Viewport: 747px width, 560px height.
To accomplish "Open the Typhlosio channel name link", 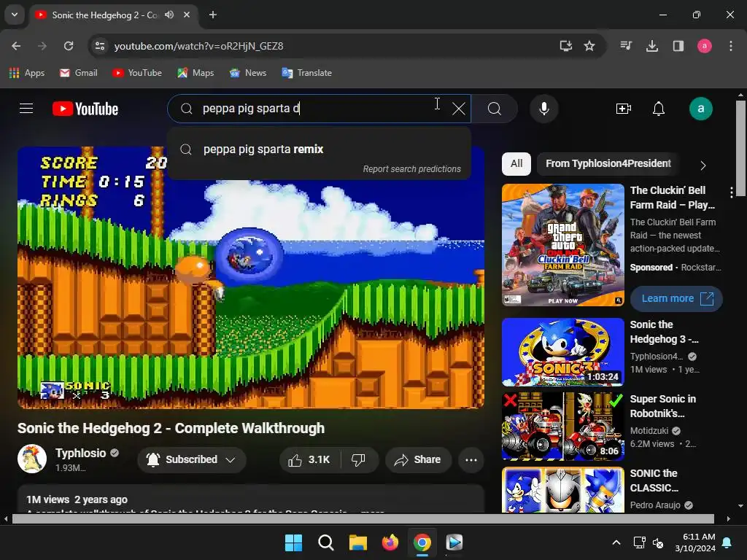I will click(80, 453).
